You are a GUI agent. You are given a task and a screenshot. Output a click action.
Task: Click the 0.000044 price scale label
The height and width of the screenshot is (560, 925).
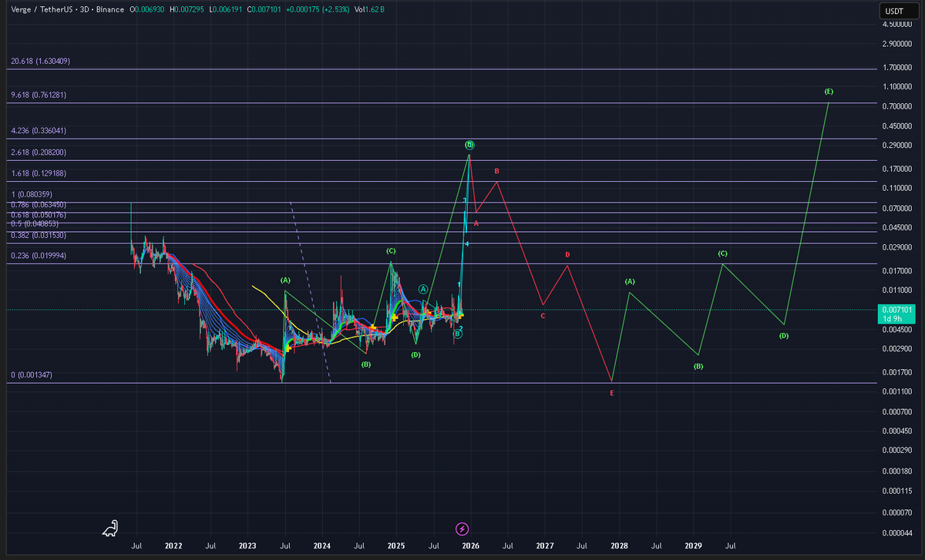tap(897, 533)
